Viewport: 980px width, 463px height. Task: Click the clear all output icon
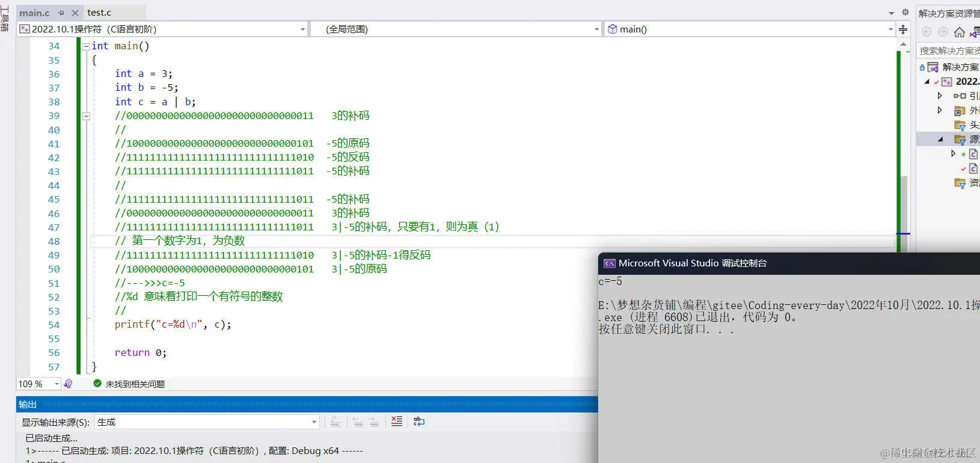(397, 422)
